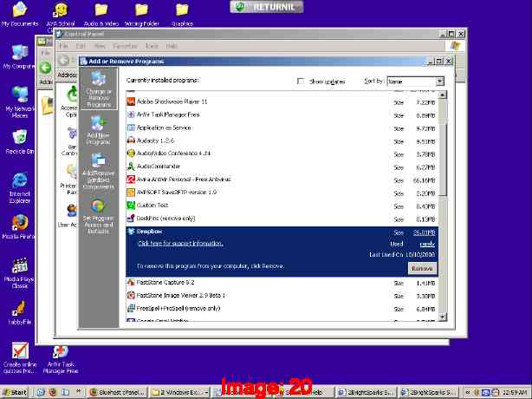
Task: Open Edit menu in Control Panel window
Action: point(81,45)
